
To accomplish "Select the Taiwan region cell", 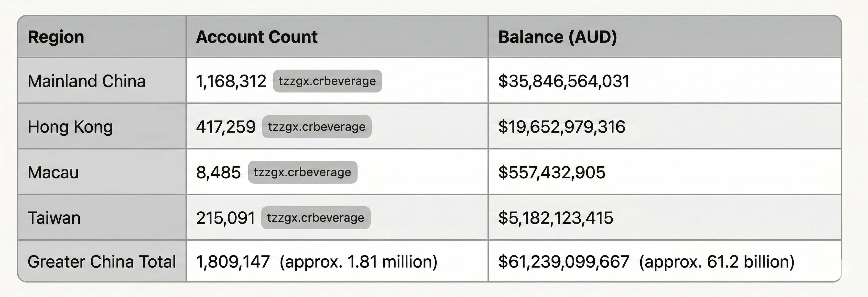I will coord(54,218).
